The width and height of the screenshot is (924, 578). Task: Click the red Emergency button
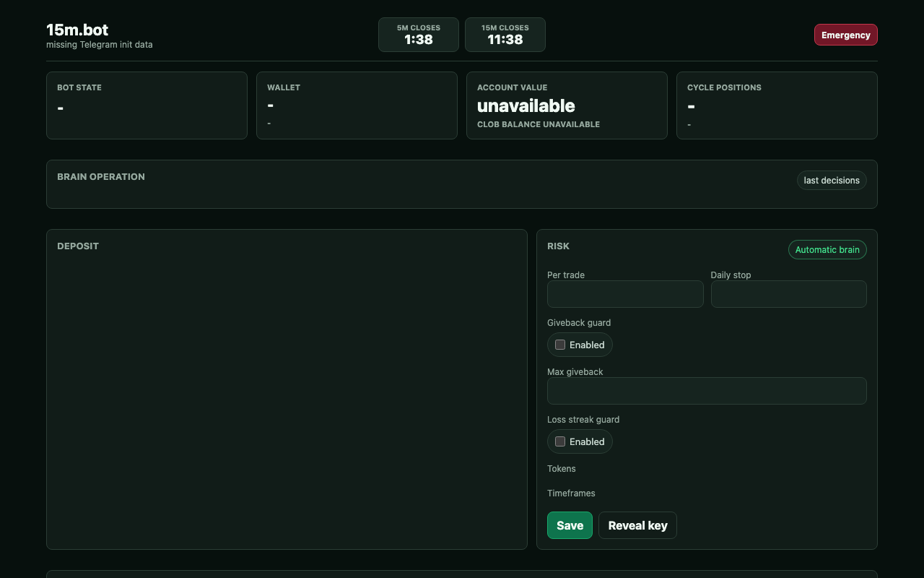click(x=845, y=35)
